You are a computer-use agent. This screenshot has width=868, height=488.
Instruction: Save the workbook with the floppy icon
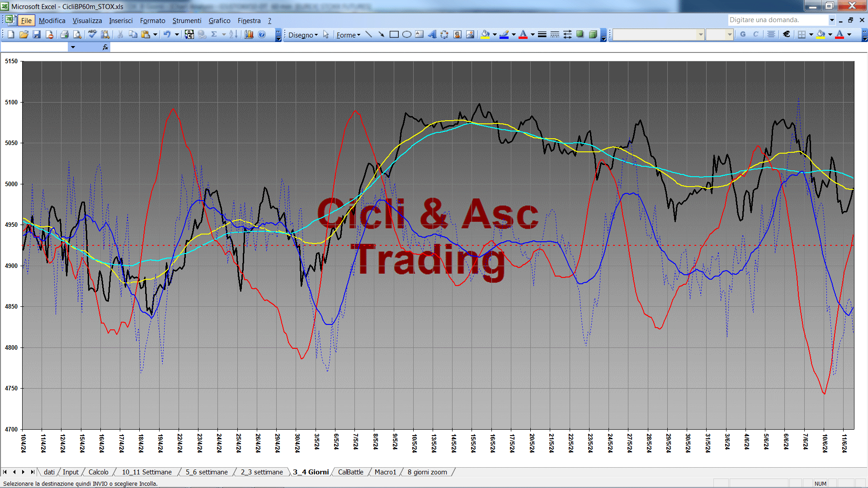pos(37,34)
